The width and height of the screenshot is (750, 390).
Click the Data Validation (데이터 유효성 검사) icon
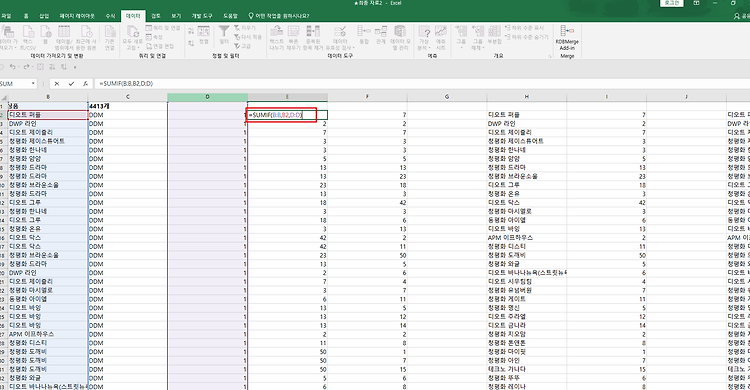coord(340,32)
